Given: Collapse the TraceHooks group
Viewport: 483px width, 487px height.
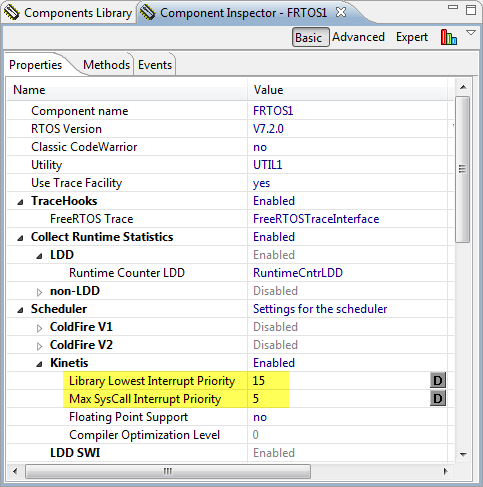Looking at the screenshot, I should point(21,202).
